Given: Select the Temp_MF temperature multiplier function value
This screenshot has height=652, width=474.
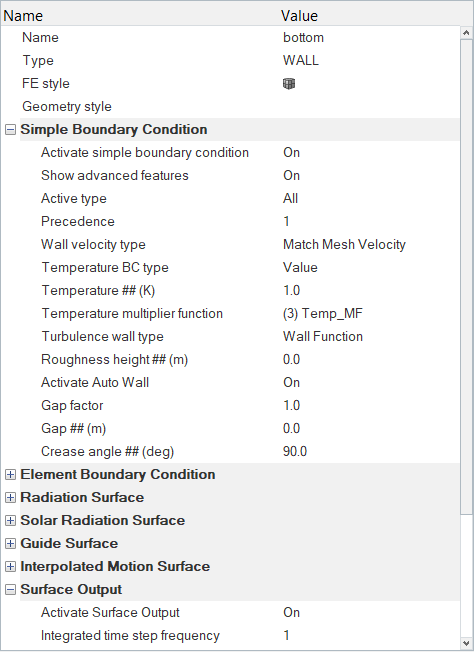Looking at the screenshot, I should click(323, 314).
